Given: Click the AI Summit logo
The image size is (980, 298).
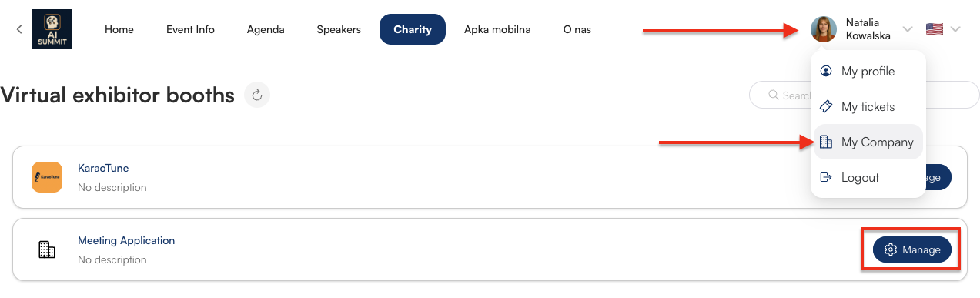Looking at the screenshot, I should tap(52, 29).
